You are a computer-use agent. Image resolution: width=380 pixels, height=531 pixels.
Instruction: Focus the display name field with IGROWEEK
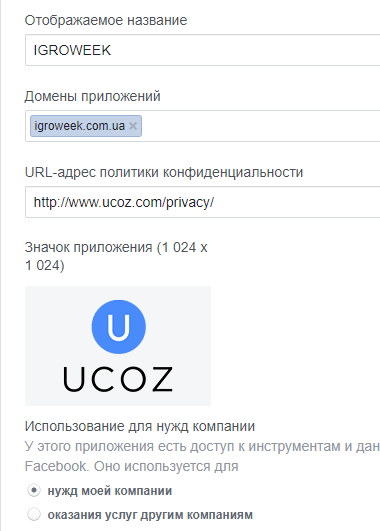click(x=203, y=50)
